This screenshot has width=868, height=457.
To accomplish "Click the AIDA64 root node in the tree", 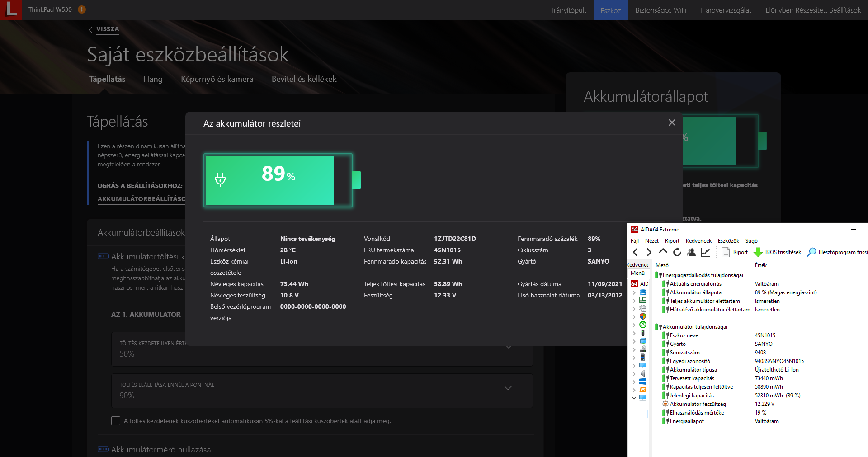I will coord(640,284).
